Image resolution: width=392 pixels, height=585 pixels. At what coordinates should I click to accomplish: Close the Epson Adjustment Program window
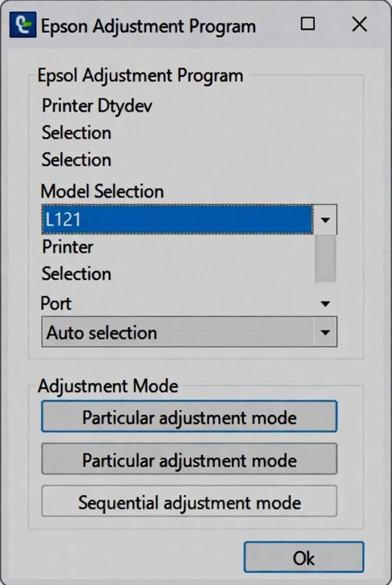[x=359, y=24]
